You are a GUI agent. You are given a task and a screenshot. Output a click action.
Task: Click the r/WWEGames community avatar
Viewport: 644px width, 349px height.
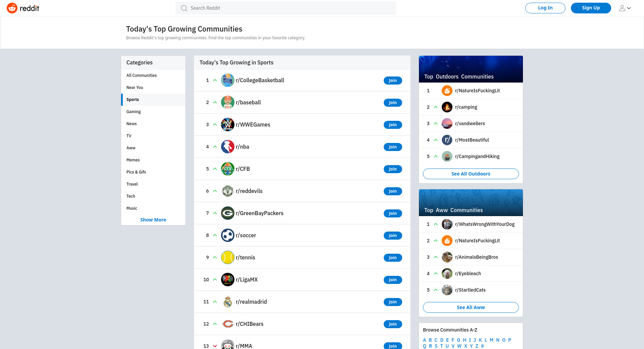[227, 124]
